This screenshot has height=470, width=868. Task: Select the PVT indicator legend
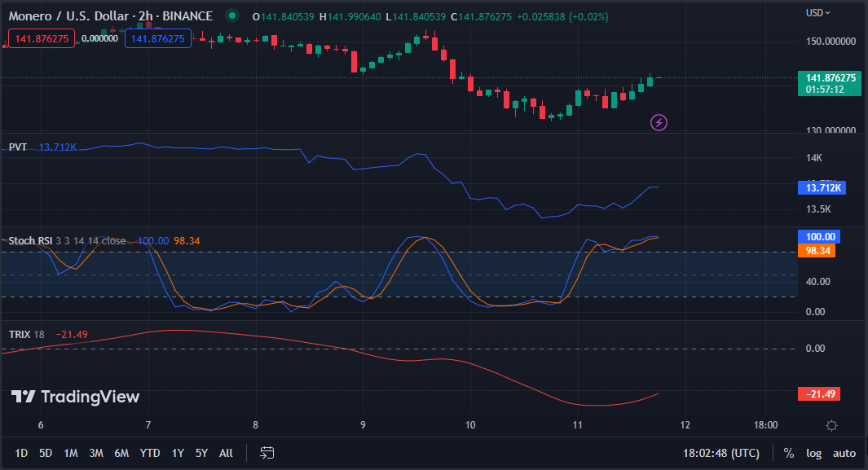[x=18, y=147]
